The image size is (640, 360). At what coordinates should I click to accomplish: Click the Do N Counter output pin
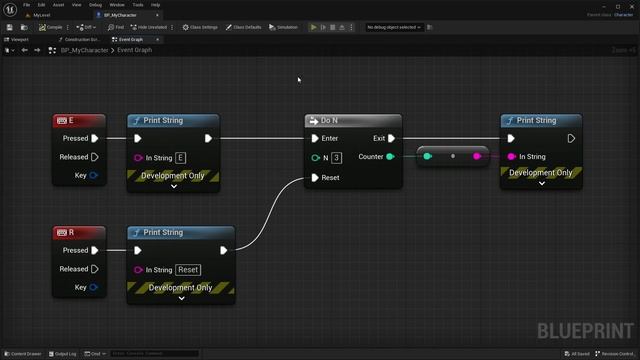click(x=390, y=157)
